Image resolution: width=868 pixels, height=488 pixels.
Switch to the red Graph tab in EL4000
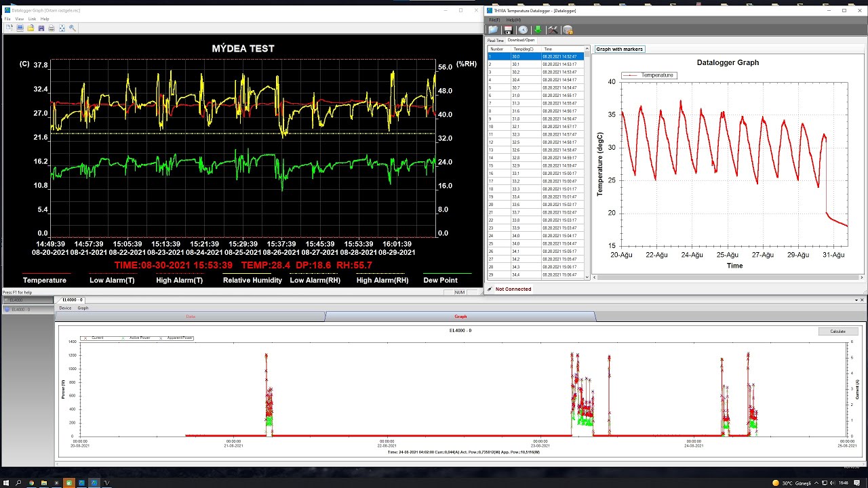tap(460, 317)
